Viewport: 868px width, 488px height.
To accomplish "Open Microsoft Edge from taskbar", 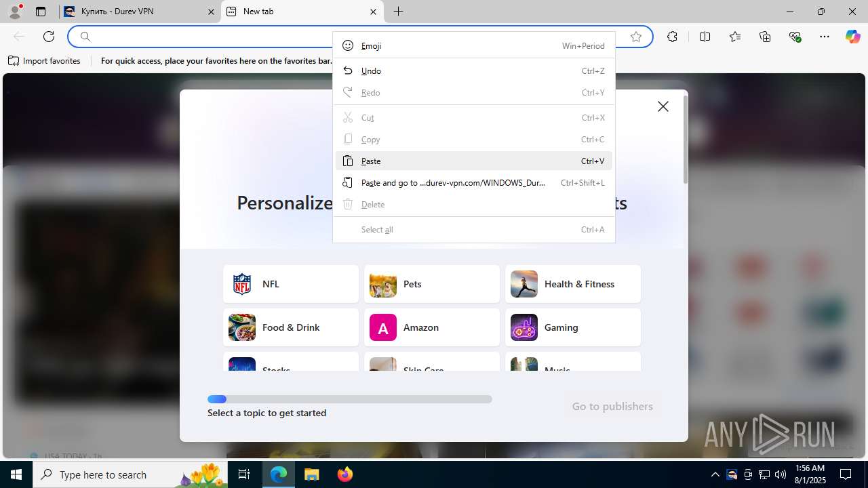I will pyautogui.click(x=279, y=474).
